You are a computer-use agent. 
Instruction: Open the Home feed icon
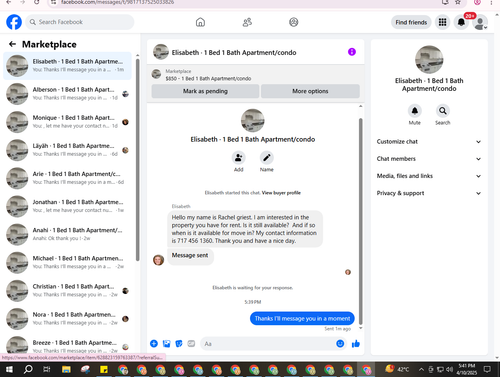coord(200,22)
